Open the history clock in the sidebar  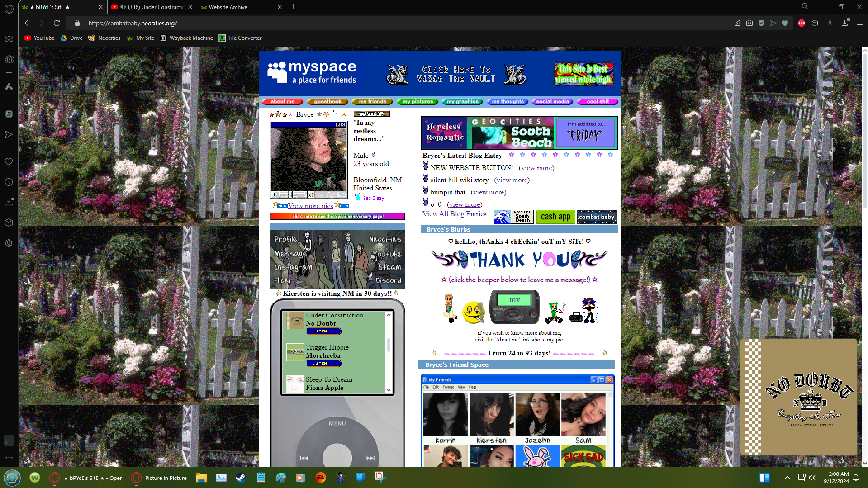pyautogui.click(x=9, y=182)
